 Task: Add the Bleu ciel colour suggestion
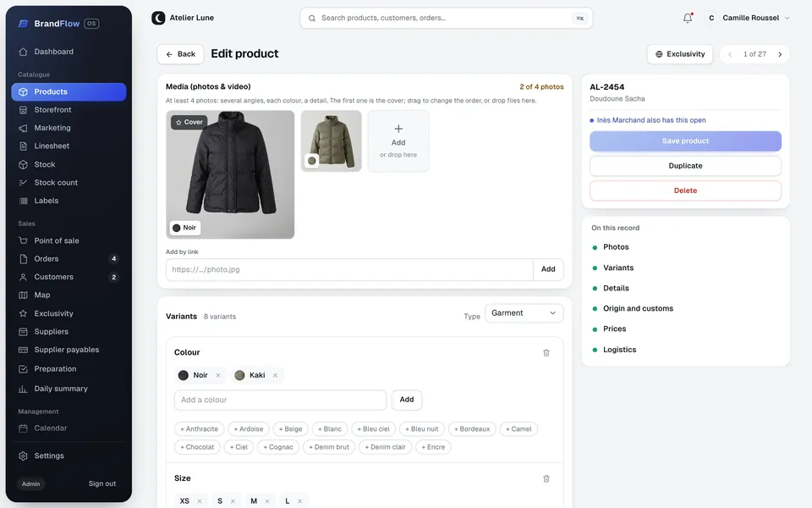pyautogui.click(x=373, y=428)
